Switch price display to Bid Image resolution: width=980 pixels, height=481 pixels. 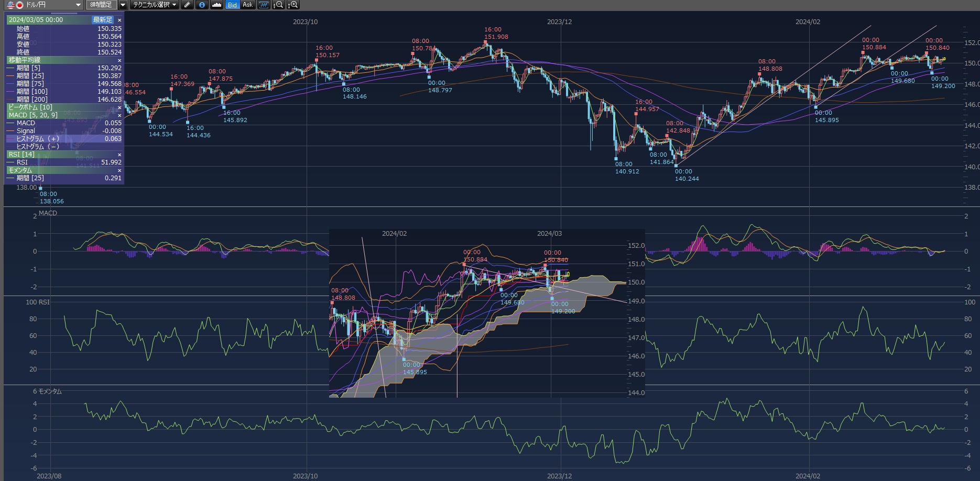coord(232,5)
